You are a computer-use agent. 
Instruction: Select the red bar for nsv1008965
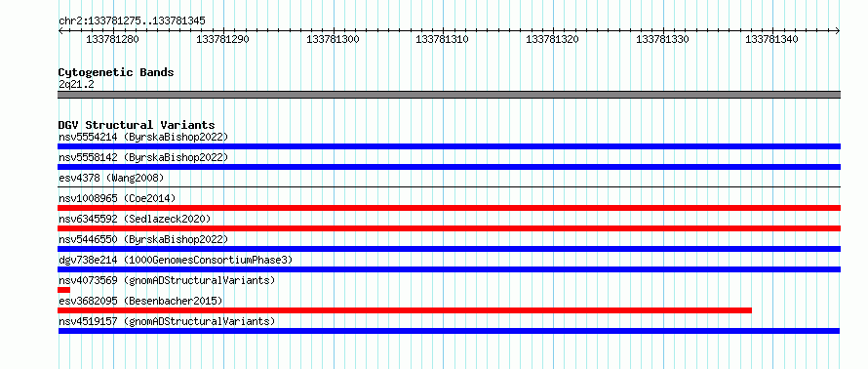[x=449, y=208]
